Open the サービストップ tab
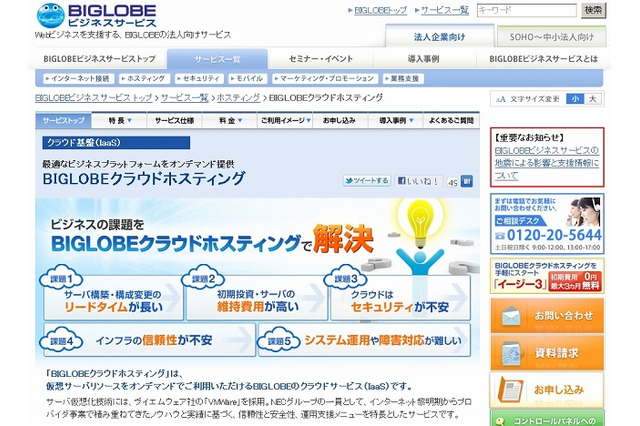Image resolution: width=640 pixels, height=426 pixels. pyautogui.click(x=64, y=120)
